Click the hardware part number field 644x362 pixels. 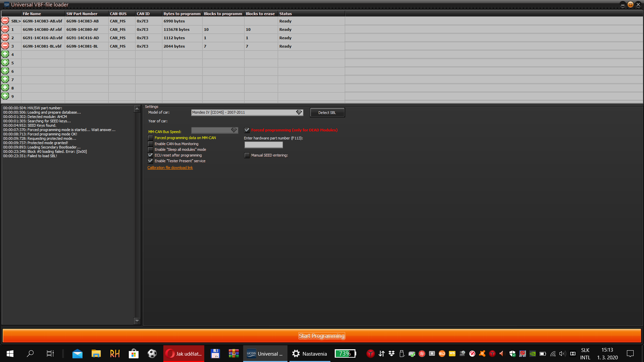click(x=263, y=145)
